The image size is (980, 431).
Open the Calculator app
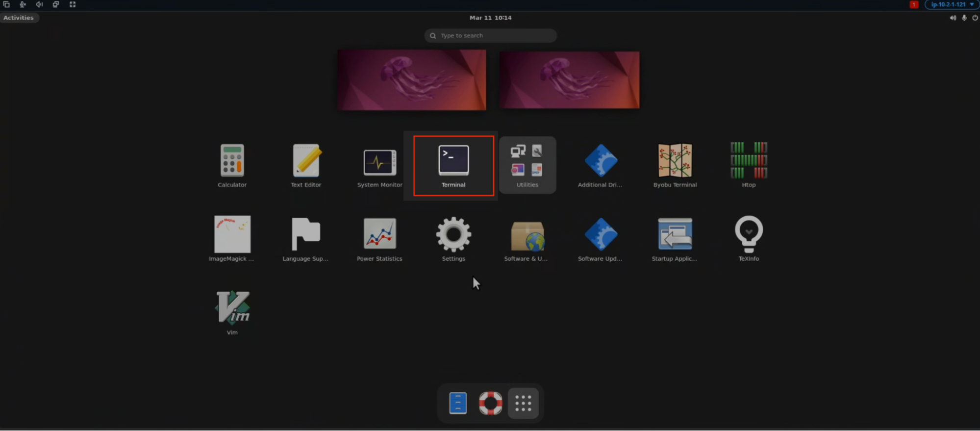click(232, 165)
